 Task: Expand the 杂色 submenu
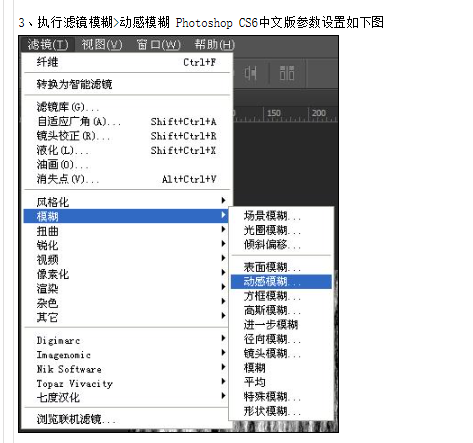point(127,303)
